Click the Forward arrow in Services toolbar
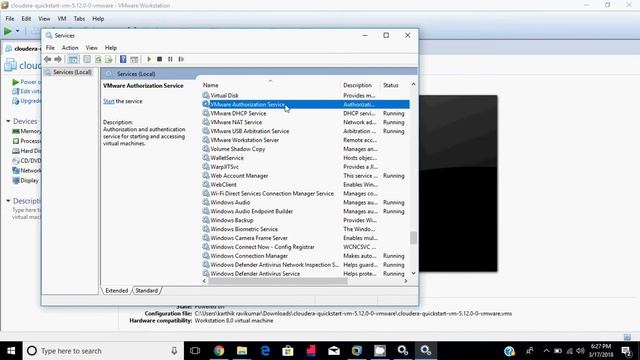The image size is (640, 360). [x=58, y=59]
